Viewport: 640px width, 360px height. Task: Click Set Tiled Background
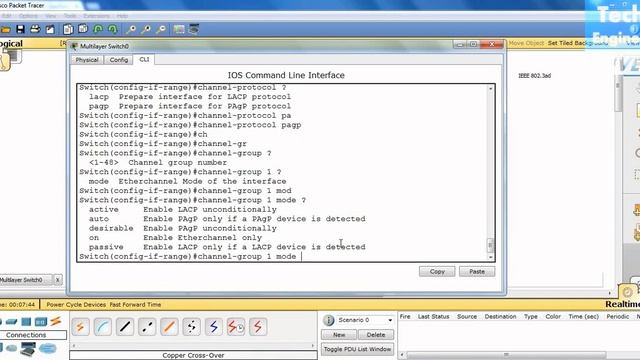click(578, 43)
